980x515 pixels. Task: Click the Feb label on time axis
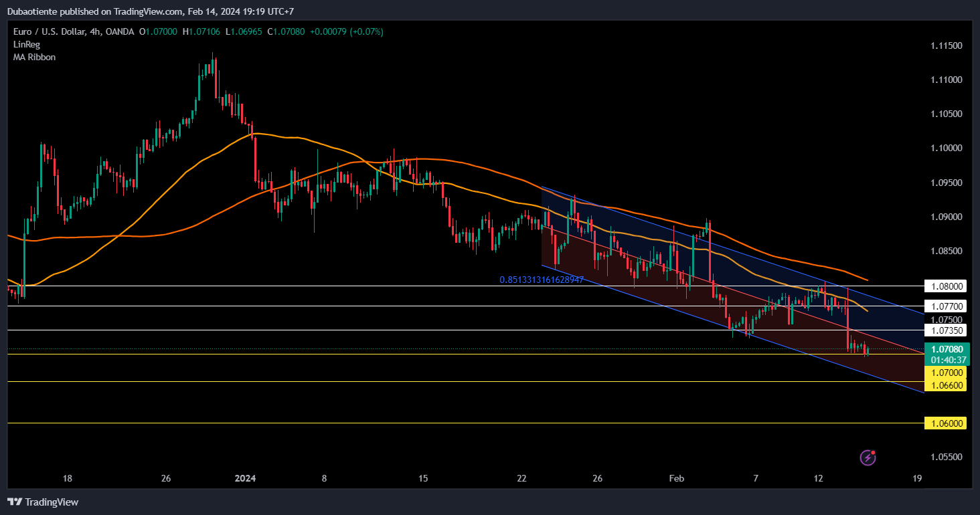pos(677,478)
